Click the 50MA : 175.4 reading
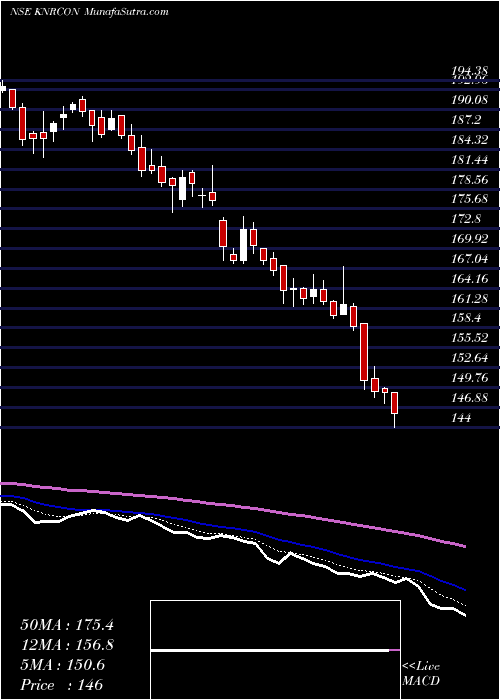 [x=67, y=625]
